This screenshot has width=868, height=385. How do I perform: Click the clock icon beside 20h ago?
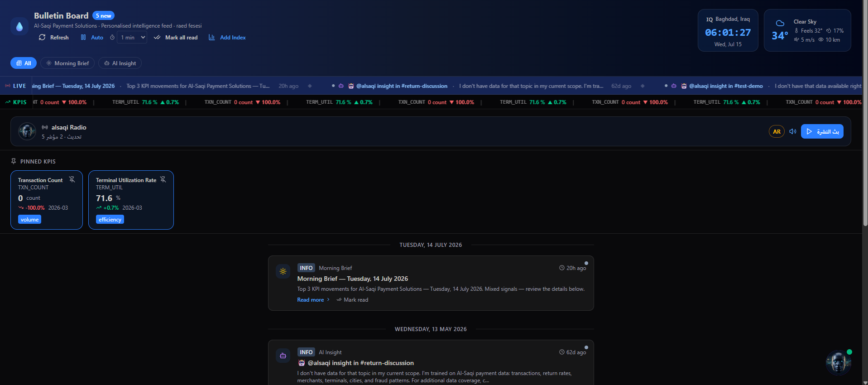point(562,268)
